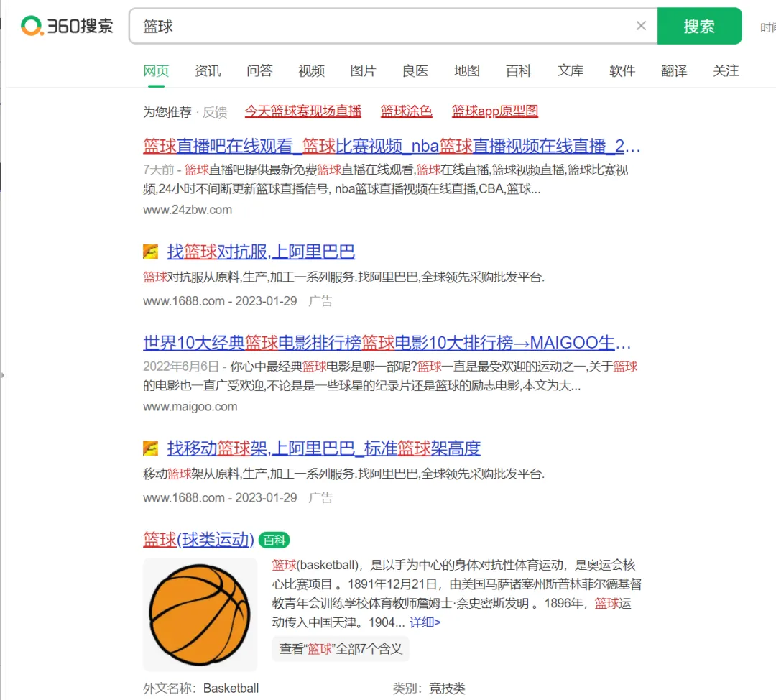The height and width of the screenshot is (700, 776).
Task: Open the 翻译 tab
Action: [x=673, y=71]
